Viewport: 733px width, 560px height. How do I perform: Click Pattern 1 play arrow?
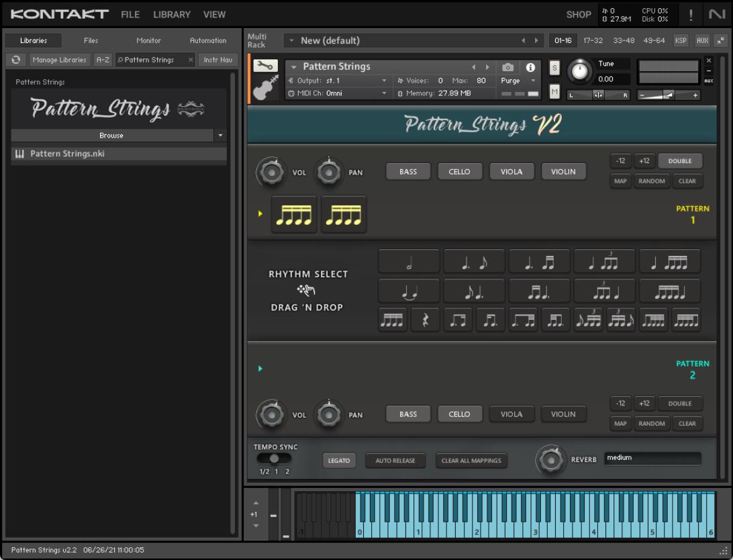click(261, 214)
